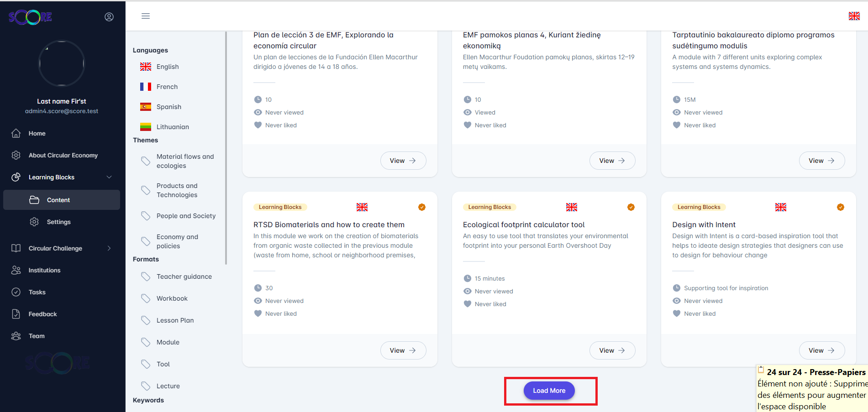Go to About Circular Economy page
This screenshot has height=412, width=868.
tap(63, 155)
